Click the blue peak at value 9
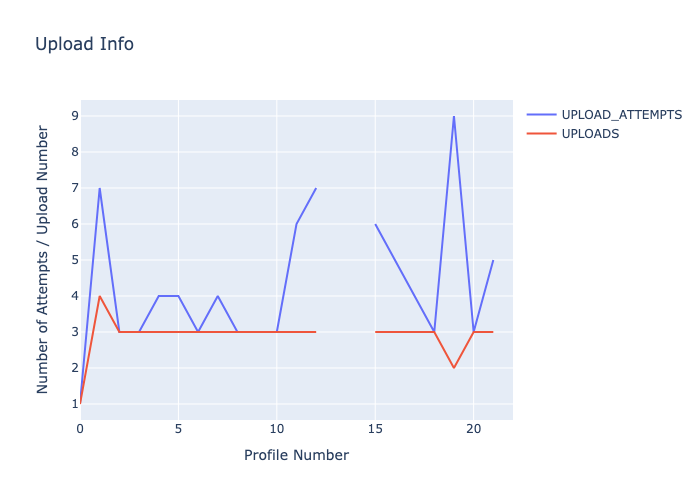Screen dimensions: 700x500 click(453, 116)
